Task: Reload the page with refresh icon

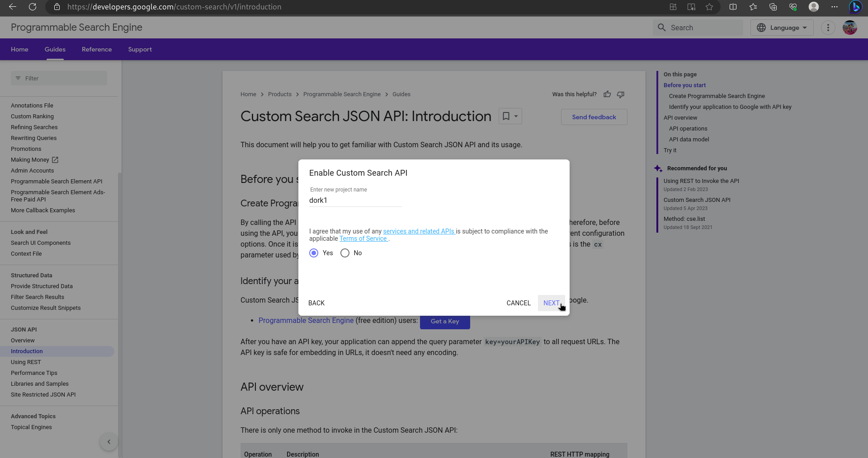Action: [x=33, y=7]
